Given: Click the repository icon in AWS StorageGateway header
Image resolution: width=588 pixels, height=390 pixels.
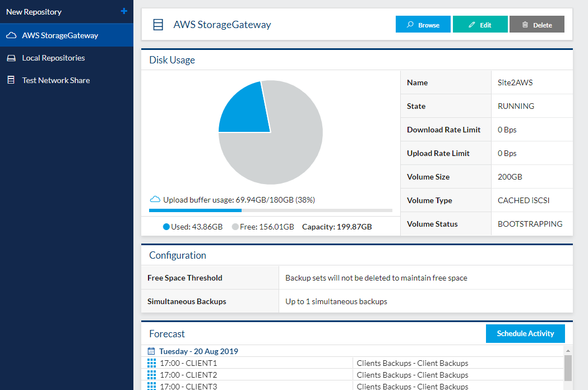Looking at the screenshot, I should 159,25.
